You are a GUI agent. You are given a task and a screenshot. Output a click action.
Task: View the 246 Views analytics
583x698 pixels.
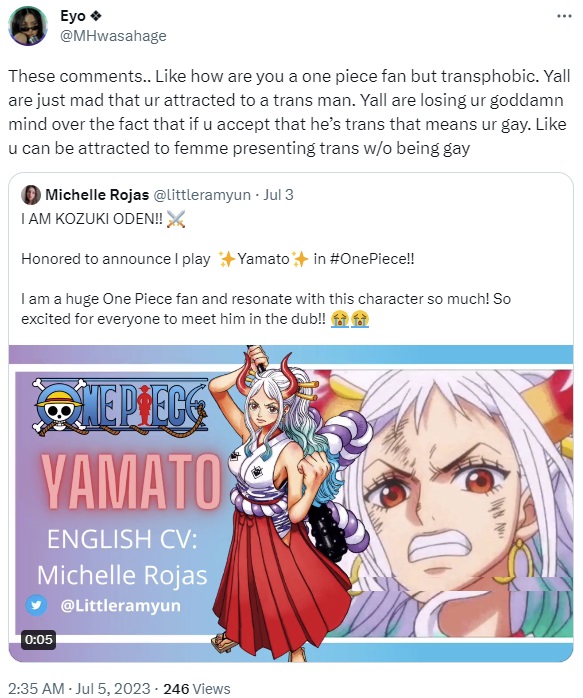[197, 688]
